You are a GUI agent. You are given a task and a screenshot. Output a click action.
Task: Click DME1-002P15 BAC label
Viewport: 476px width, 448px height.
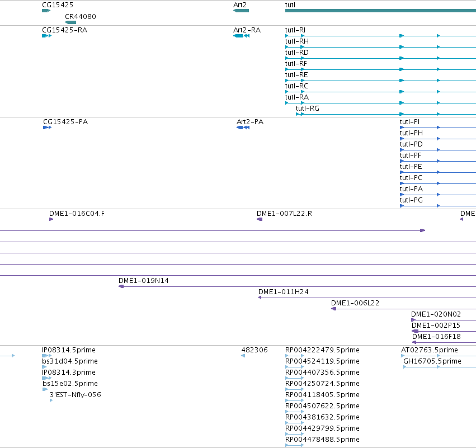tap(436, 326)
